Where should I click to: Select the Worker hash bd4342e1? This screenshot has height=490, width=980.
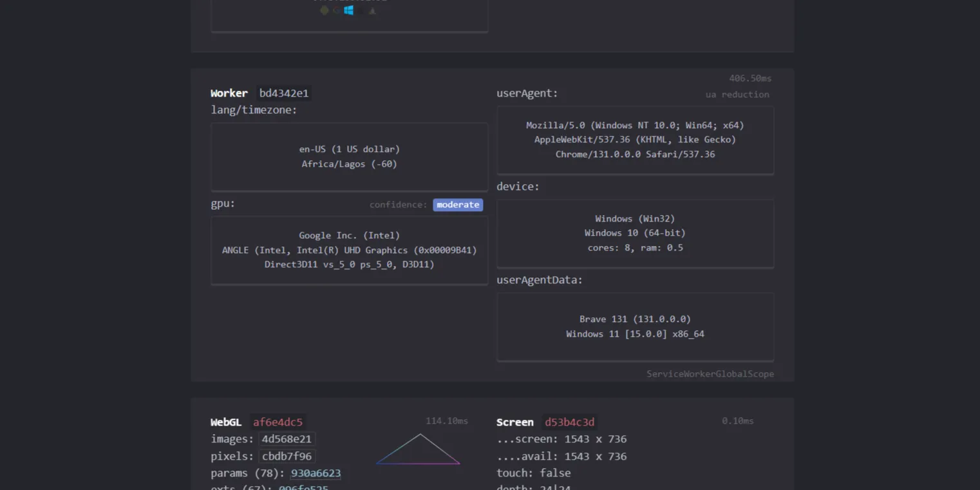[284, 93]
